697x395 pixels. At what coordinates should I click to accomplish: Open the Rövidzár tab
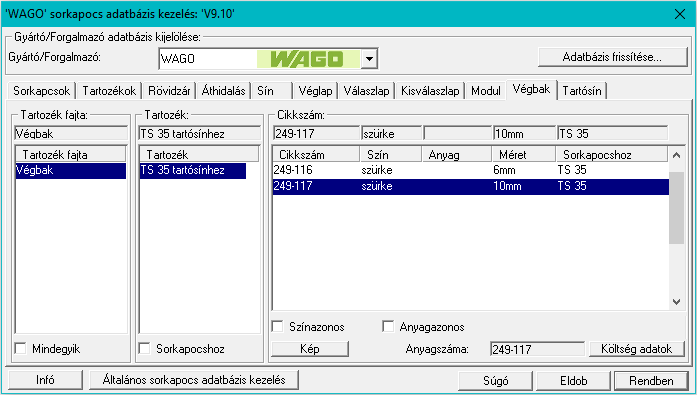pos(169,91)
